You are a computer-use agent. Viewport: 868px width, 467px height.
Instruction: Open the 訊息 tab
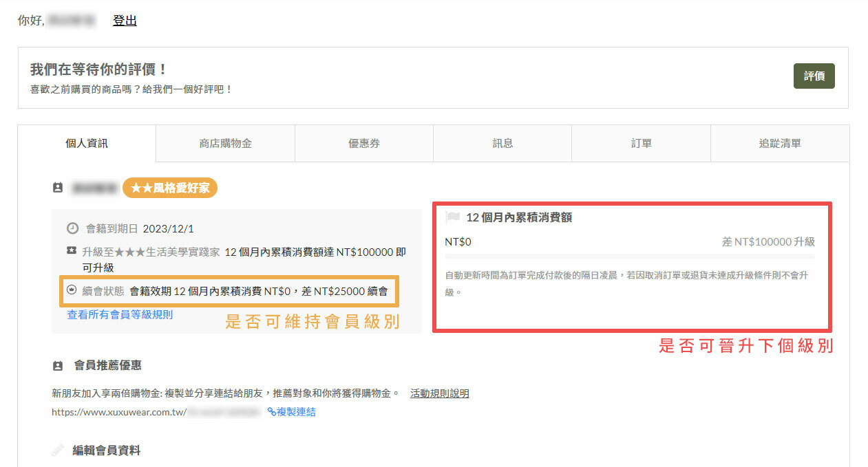tap(502, 144)
